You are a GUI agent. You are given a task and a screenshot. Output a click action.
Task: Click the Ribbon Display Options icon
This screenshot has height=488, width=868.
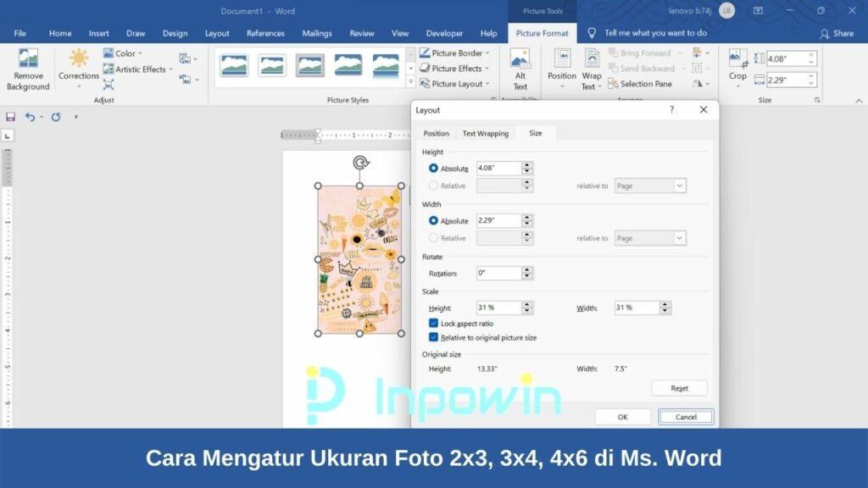point(758,10)
